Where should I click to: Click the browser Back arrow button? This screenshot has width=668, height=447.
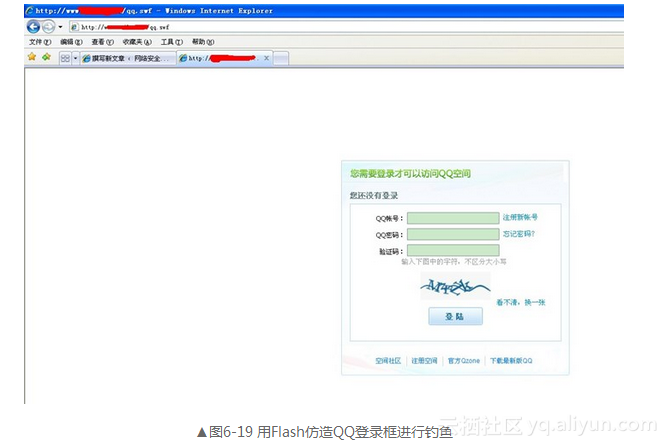33,27
